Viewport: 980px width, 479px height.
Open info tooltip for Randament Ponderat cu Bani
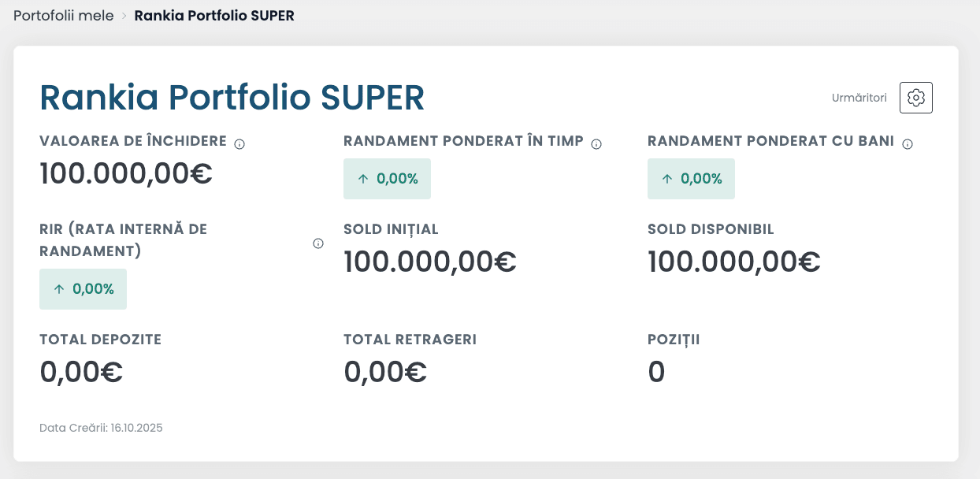click(x=907, y=143)
